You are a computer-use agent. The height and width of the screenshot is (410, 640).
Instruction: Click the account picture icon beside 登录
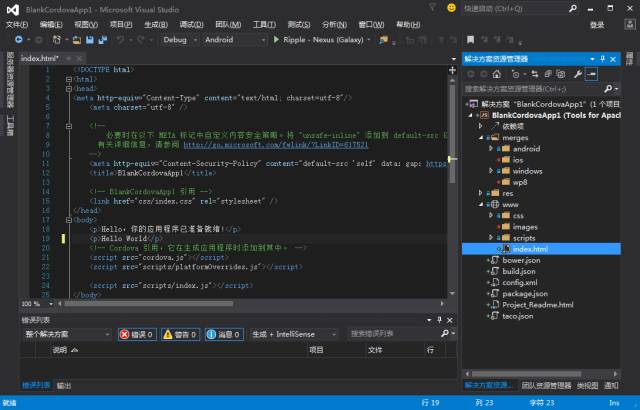[629, 24]
